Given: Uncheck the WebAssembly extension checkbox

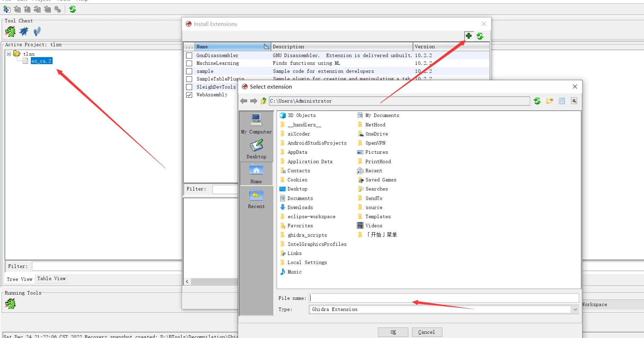Looking at the screenshot, I should point(189,95).
